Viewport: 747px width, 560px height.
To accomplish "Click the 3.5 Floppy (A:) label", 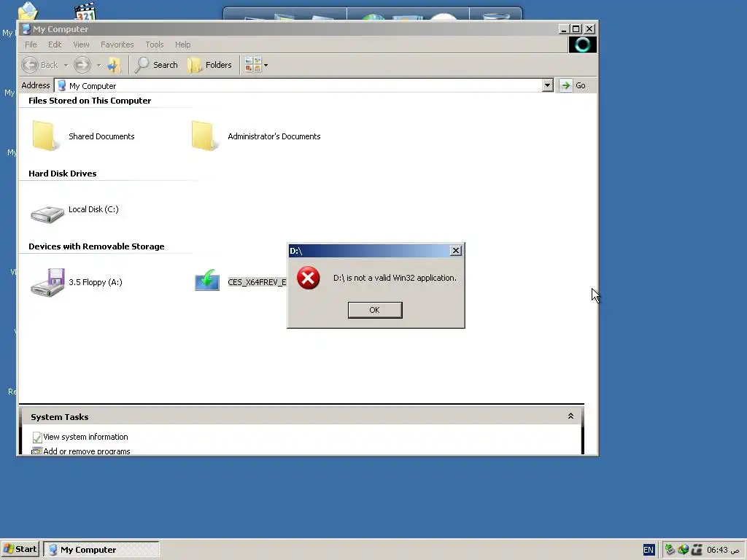I will (96, 282).
